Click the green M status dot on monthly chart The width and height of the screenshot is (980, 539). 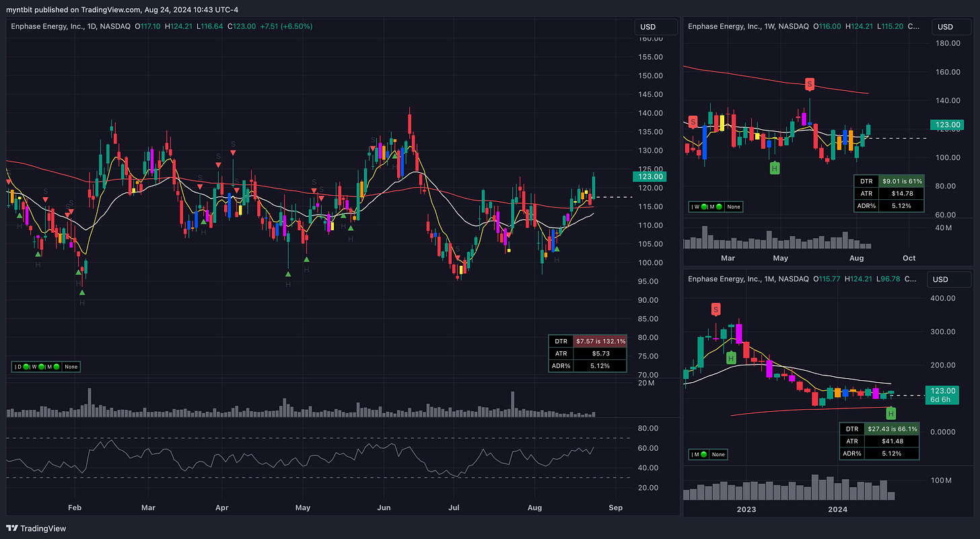(x=705, y=454)
